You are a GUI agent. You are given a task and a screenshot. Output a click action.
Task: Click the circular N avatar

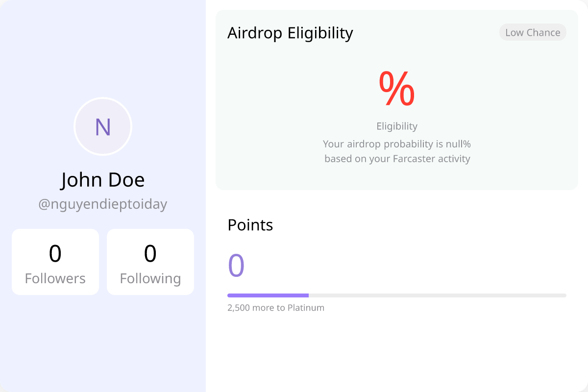pos(103,126)
